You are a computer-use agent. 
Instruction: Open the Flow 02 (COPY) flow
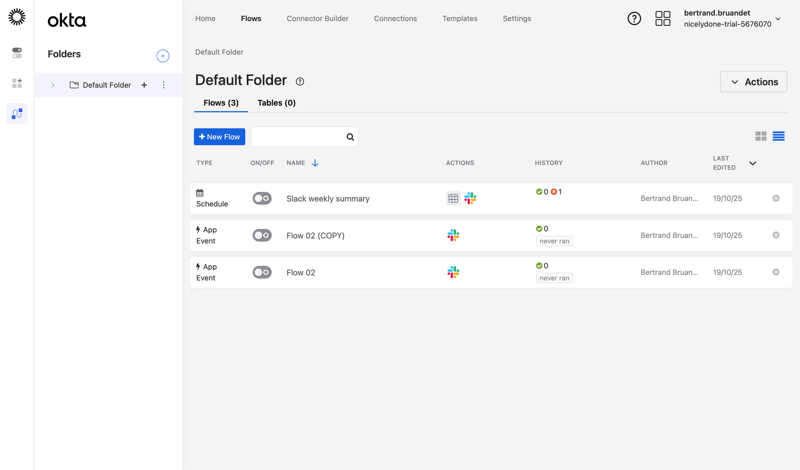(315, 235)
